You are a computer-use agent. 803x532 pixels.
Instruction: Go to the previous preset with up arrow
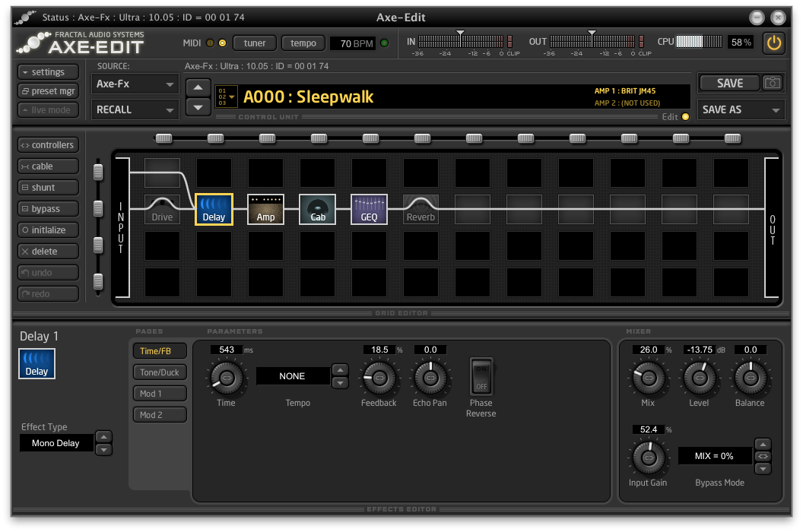coord(198,87)
